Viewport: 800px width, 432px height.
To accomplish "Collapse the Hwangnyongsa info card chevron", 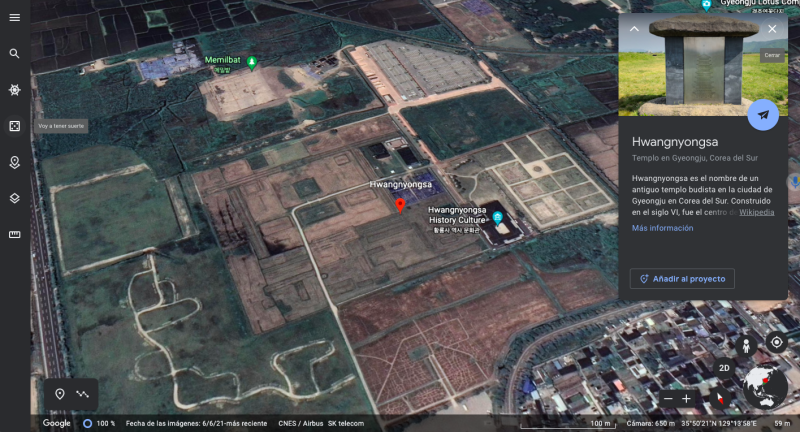I will [634, 29].
